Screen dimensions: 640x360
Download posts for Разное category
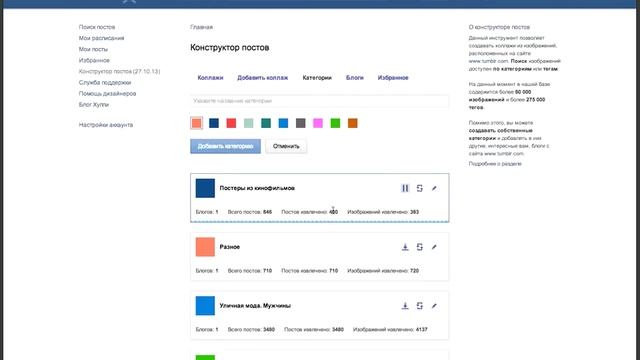405,247
